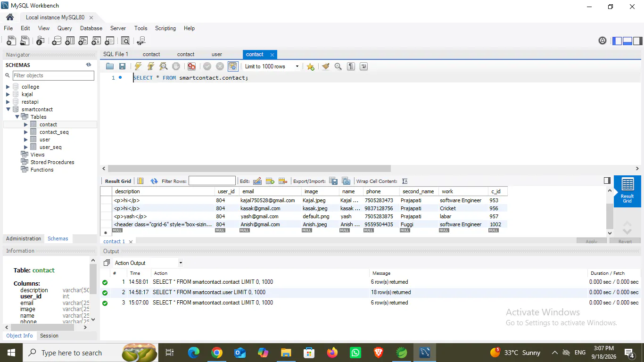Click open script folder icon in editor
The image size is (644, 362).
coord(110,66)
